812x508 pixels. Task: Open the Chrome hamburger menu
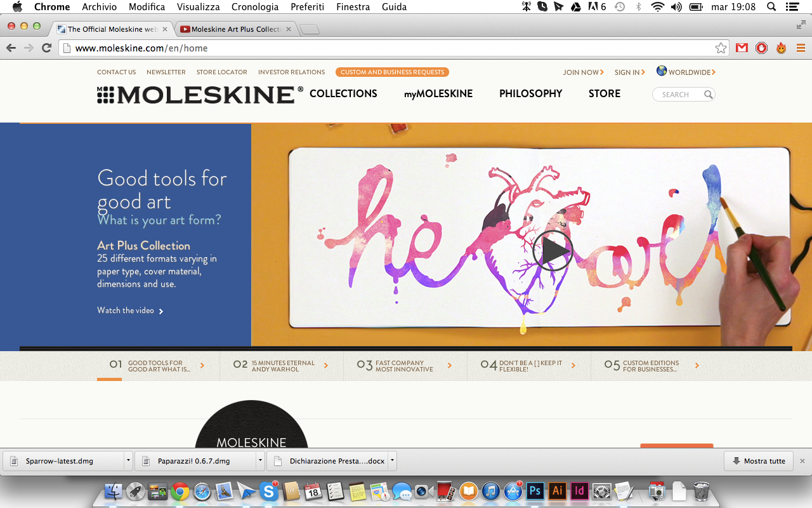coord(801,48)
